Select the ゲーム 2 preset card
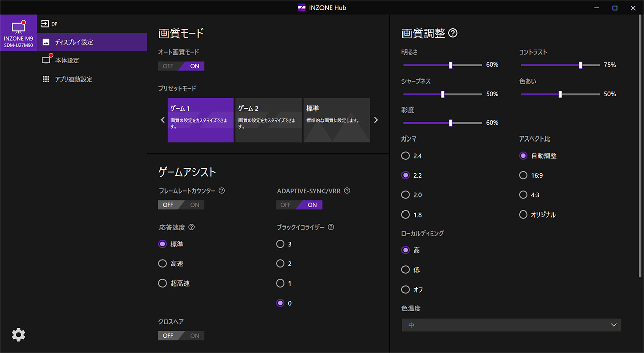 coord(269,120)
